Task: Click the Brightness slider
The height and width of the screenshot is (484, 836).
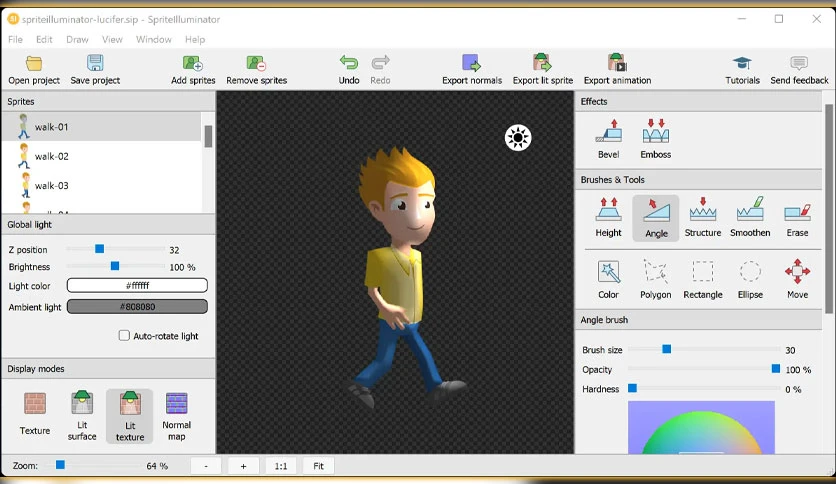Action: pyautogui.click(x=115, y=266)
